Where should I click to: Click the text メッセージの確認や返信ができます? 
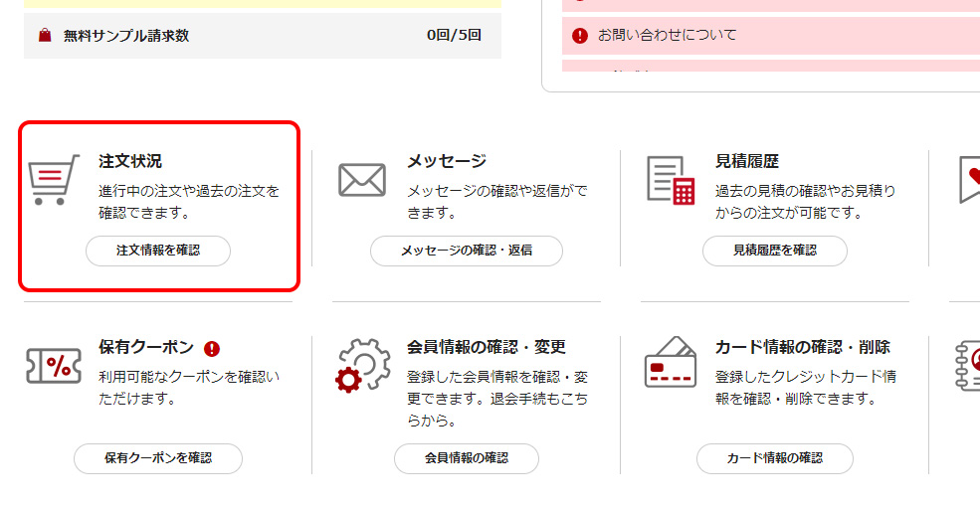coord(497,202)
